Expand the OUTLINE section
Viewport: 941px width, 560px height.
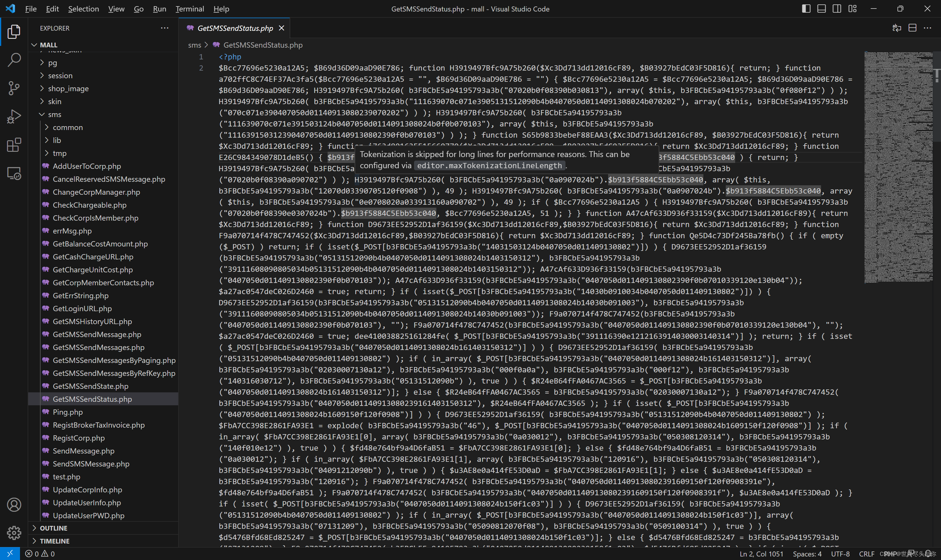click(x=54, y=528)
